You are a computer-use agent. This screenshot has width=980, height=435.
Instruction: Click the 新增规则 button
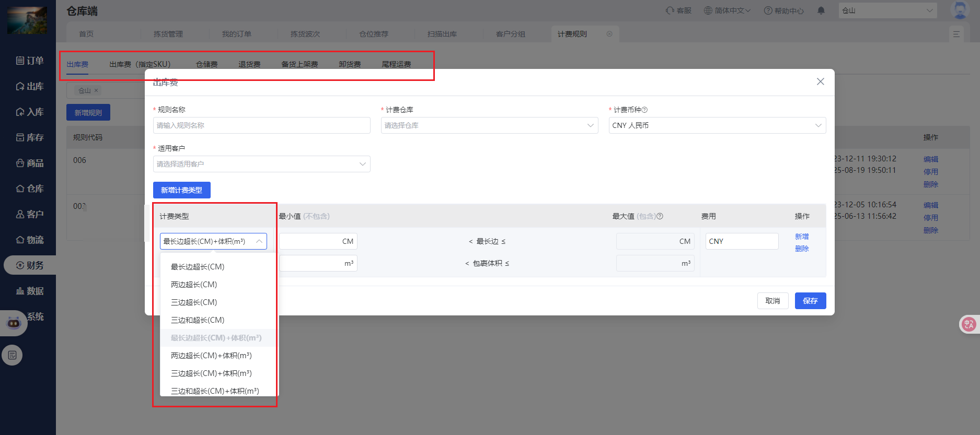[88, 113]
